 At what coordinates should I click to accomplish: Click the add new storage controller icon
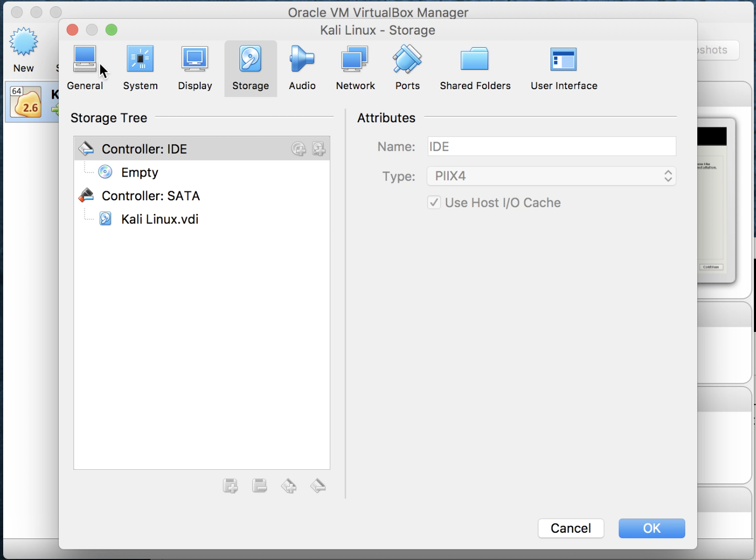coord(289,486)
